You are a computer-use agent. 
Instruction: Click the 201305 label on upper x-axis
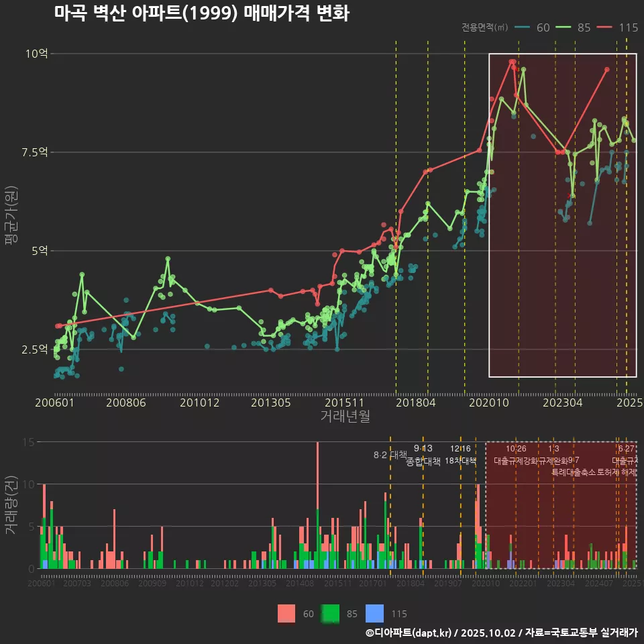[270, 402]
